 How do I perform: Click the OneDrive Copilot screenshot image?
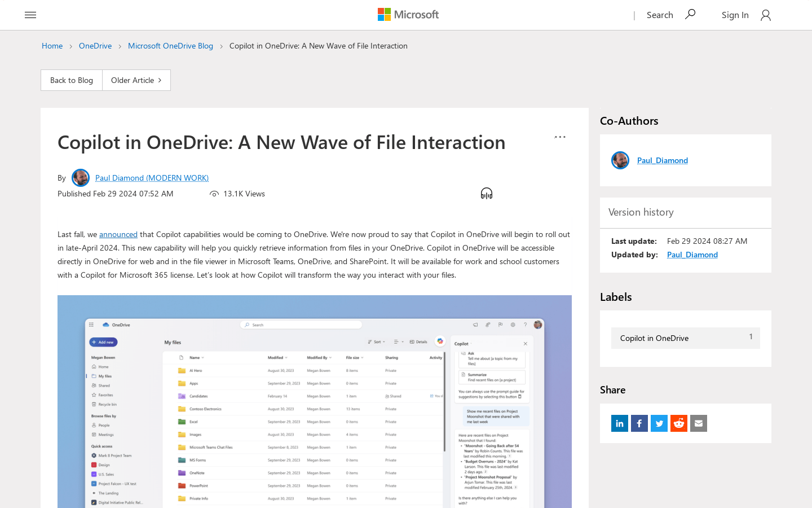315,401
